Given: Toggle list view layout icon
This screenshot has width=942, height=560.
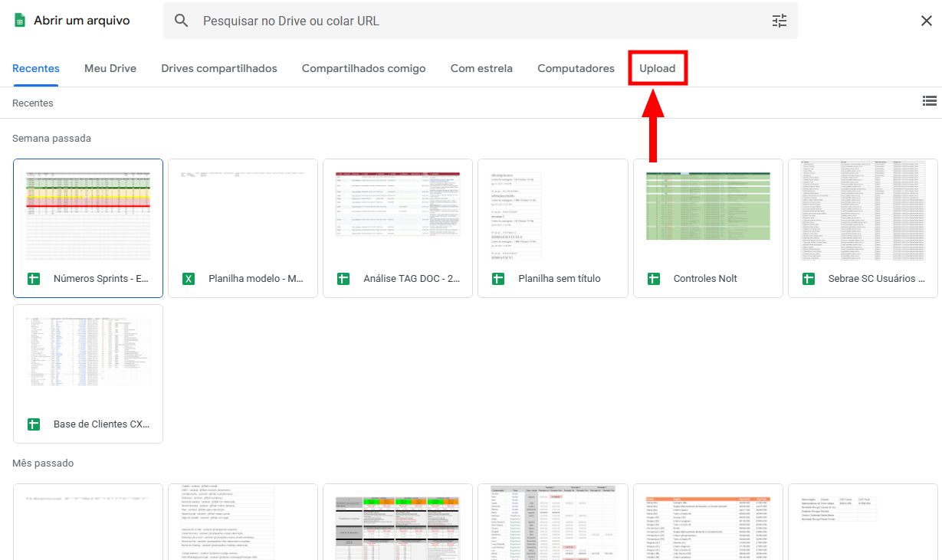Looking at the screenshot, I should coord(929,100).
